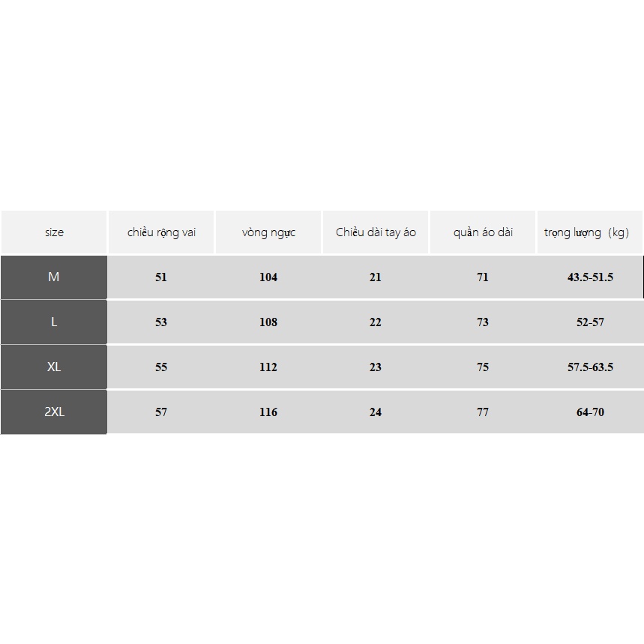Select the 2XL size row label
644x644 pixels.
(54, 412)
